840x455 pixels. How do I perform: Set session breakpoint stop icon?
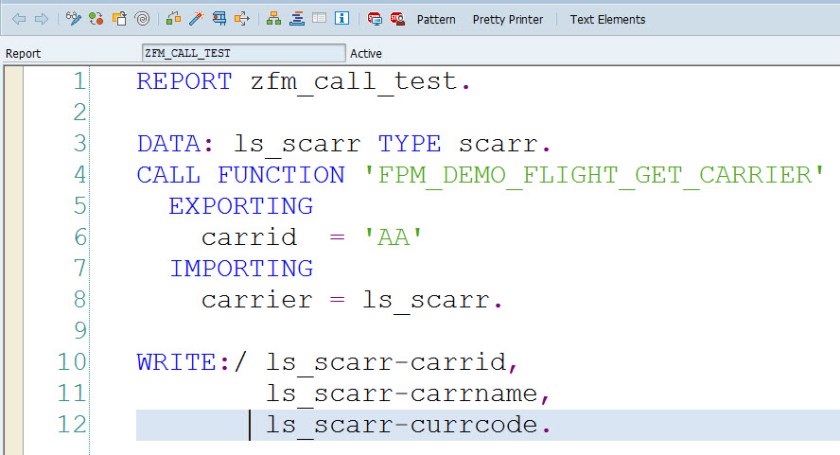click(x=374, y=19)
